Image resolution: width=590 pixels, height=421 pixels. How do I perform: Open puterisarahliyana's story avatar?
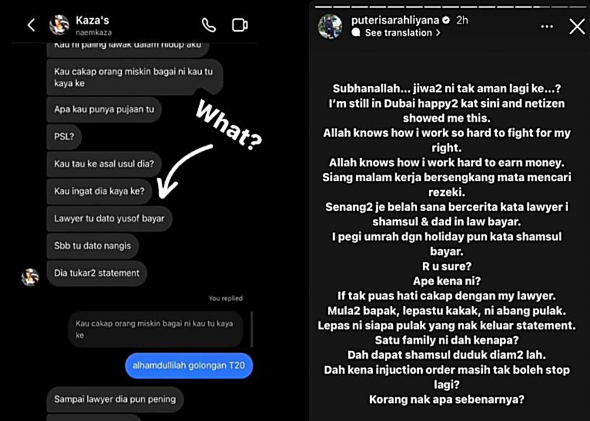pos(330,26)
